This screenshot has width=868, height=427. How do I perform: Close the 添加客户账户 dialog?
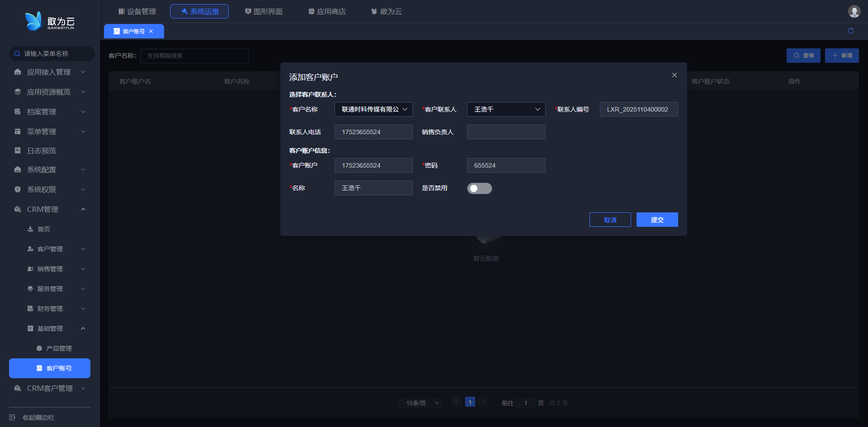(674, 75)
